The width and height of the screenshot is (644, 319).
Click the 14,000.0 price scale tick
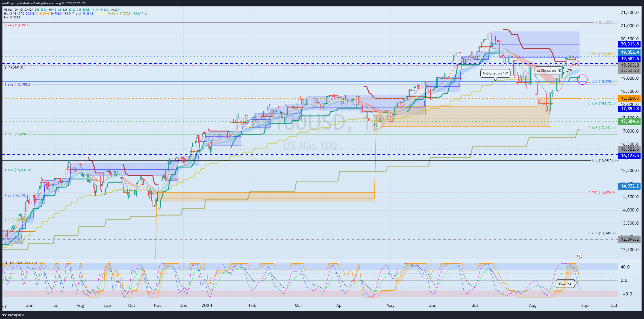[629, 210]
